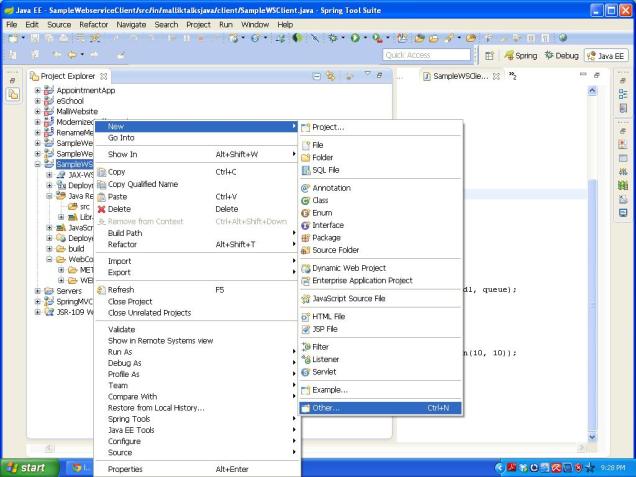
Task: Expand the AppointmentApp project node
Action: coord(38,90)
